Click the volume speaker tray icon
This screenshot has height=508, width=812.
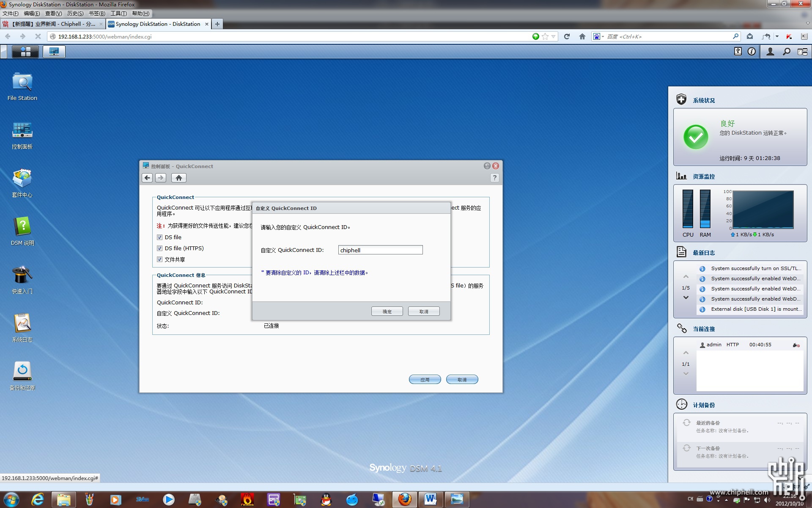pos(767,500)
